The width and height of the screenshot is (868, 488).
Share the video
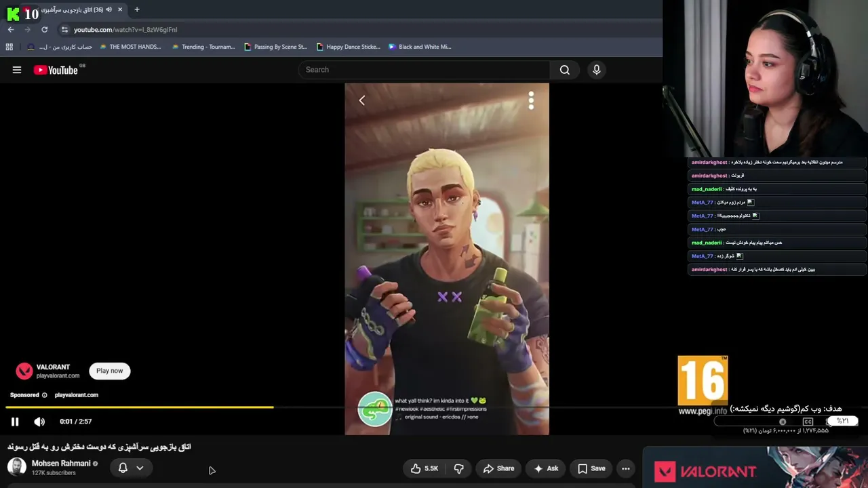(498, 468)
